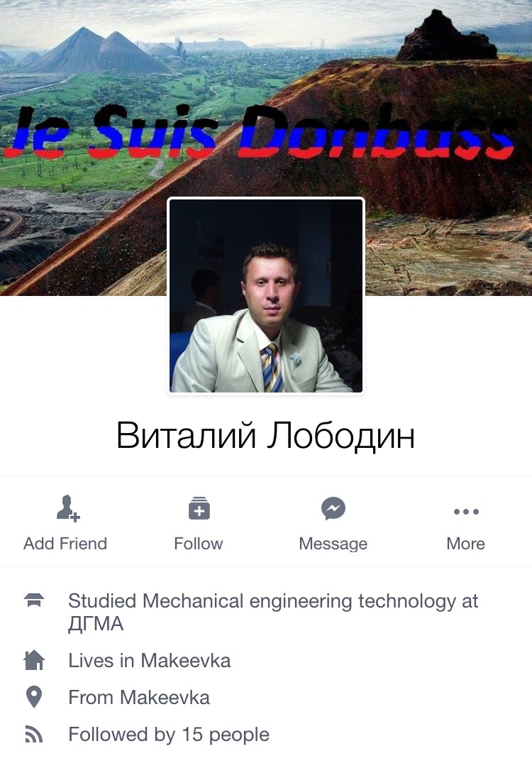Open the More three-dots icon
The width and height of the screenshot is (532, 763).
[466, 512]
